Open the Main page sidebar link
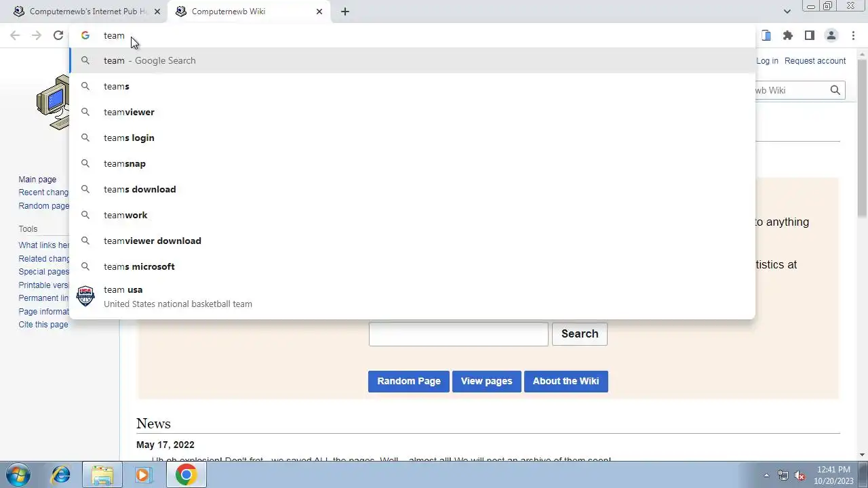Viewport: 868px width, 488px height. 37,180
